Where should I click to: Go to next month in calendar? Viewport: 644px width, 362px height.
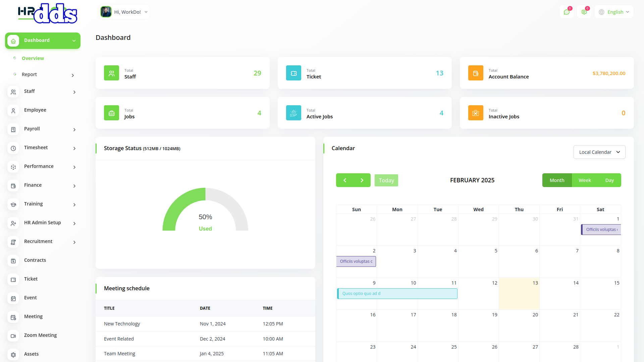point(362,180)
